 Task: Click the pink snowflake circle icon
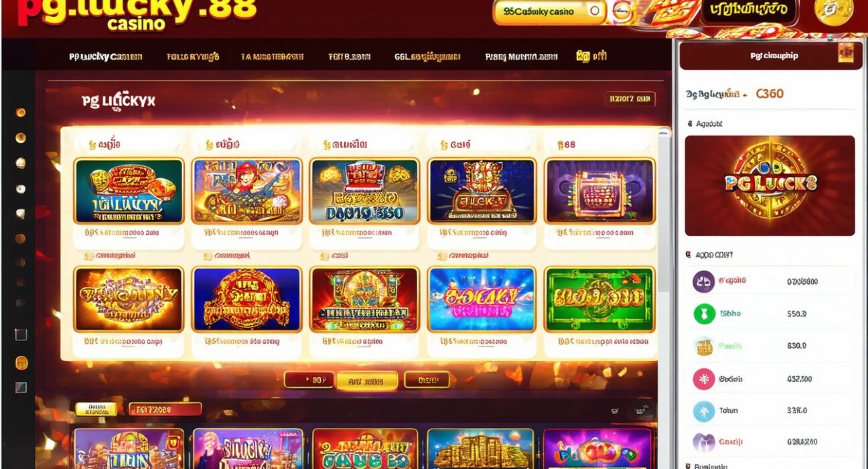point(704,379)
